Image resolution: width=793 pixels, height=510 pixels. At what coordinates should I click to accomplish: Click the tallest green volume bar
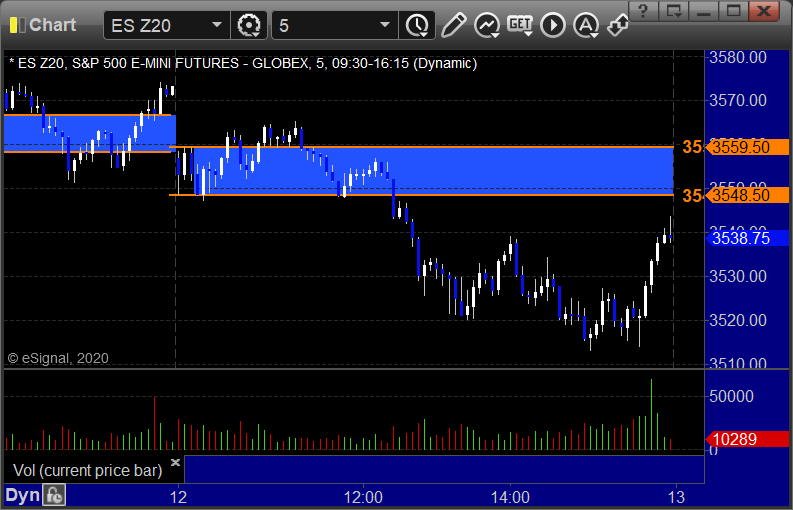[651, 414]
